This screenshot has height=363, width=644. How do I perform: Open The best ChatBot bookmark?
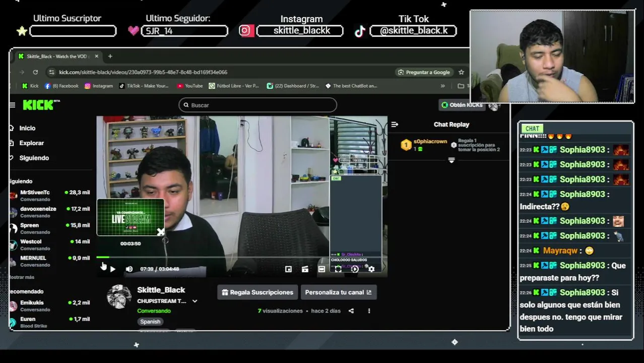(351, 86)
